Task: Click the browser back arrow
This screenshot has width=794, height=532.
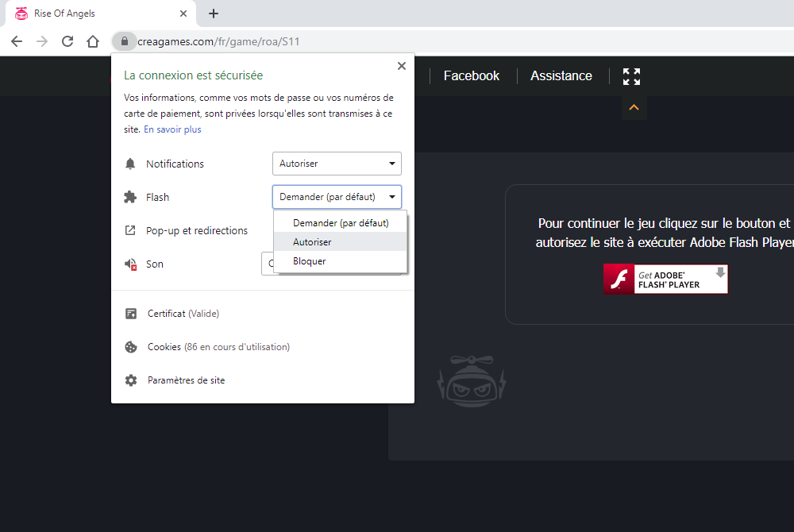Action: (17, 41)
